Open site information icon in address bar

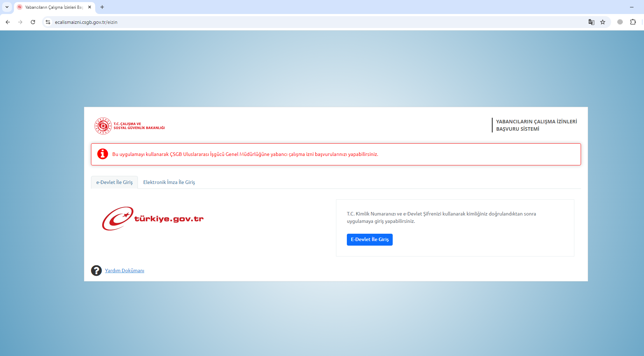[48, 22]
